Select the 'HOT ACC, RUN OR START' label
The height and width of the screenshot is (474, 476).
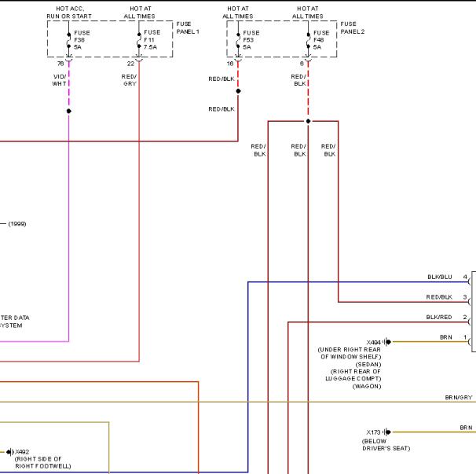point(69,13)
